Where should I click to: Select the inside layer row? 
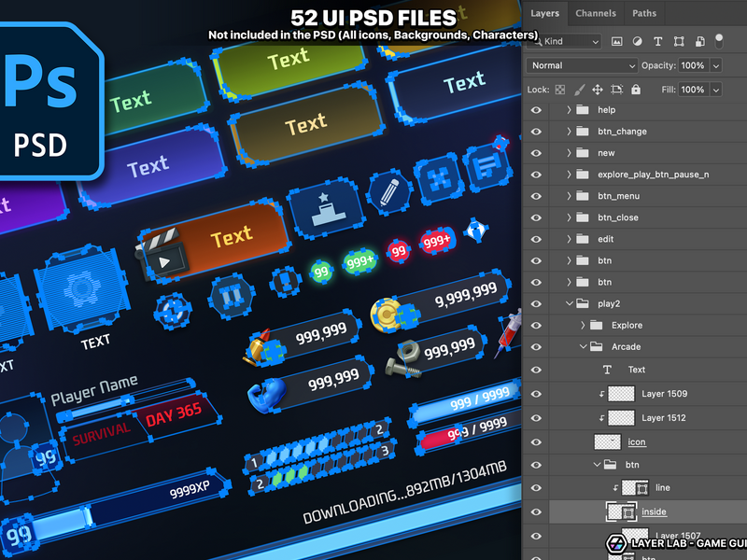pyautogui.click(x=648, y=511)
